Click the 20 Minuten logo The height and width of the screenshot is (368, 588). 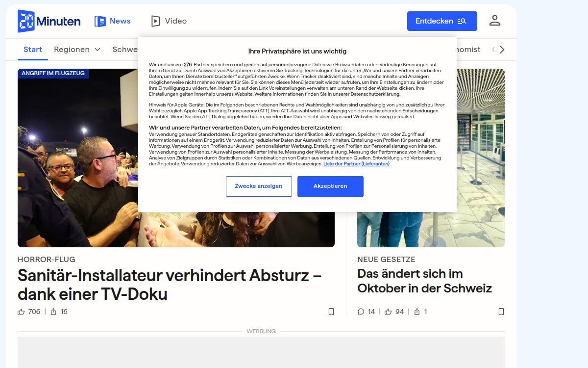click(49, 21)
